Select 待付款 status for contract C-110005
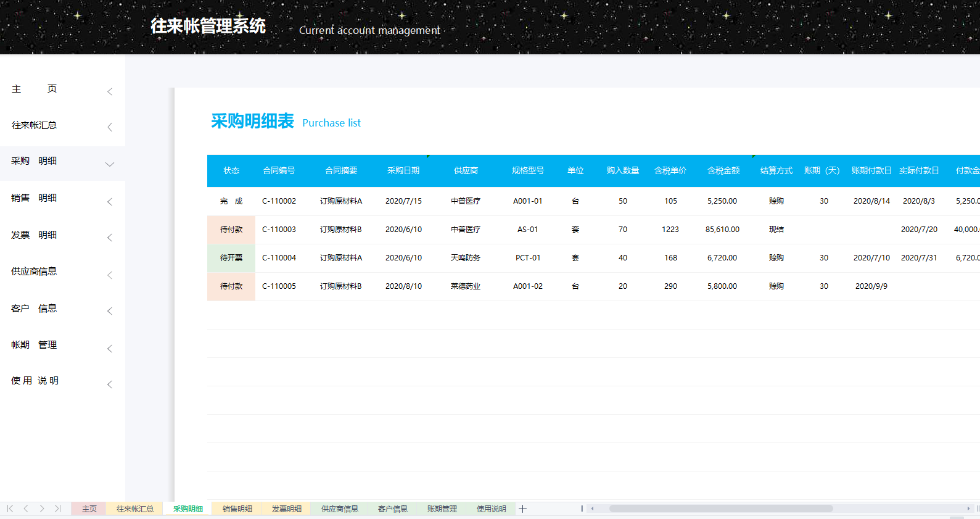Viewport: 980px width, 519px height. (x=231, y=286)
